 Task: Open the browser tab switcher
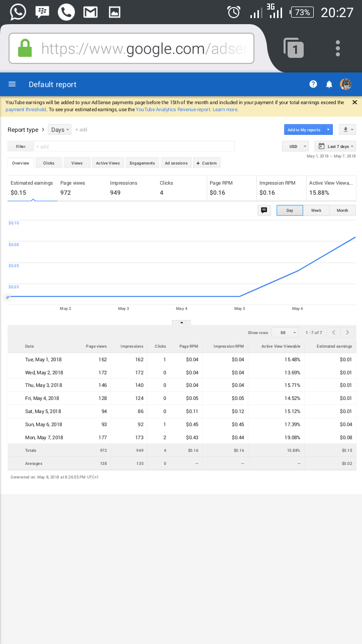pyautogui.click(x=294, y=48)
